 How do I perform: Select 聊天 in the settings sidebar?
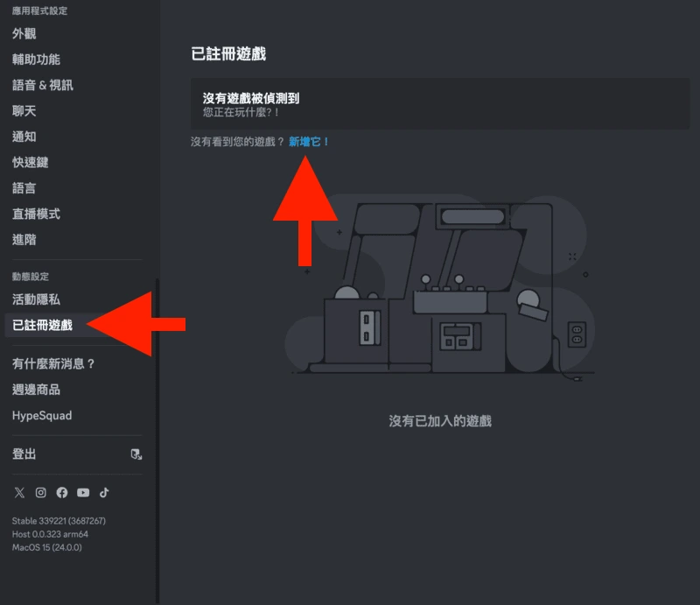(24, 111)
